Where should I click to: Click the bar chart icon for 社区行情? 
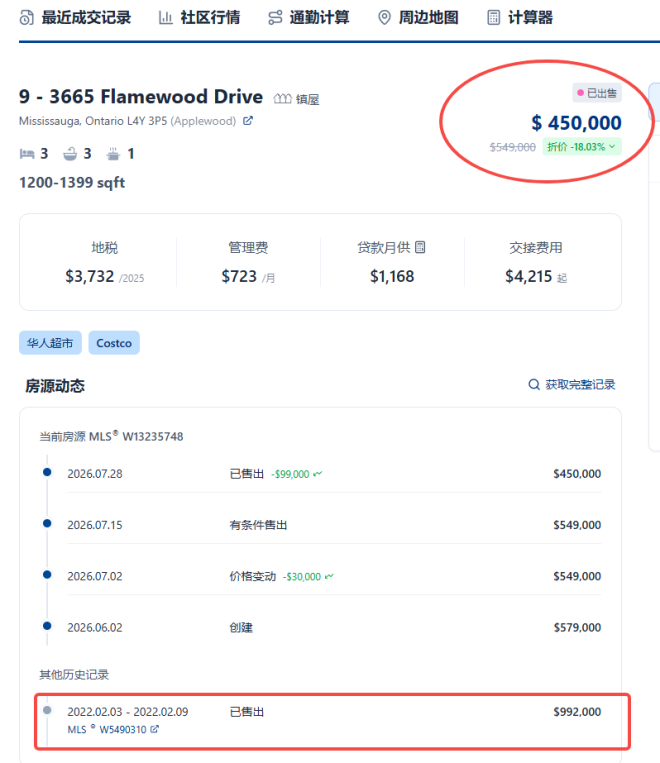click(x=165, y=18)
